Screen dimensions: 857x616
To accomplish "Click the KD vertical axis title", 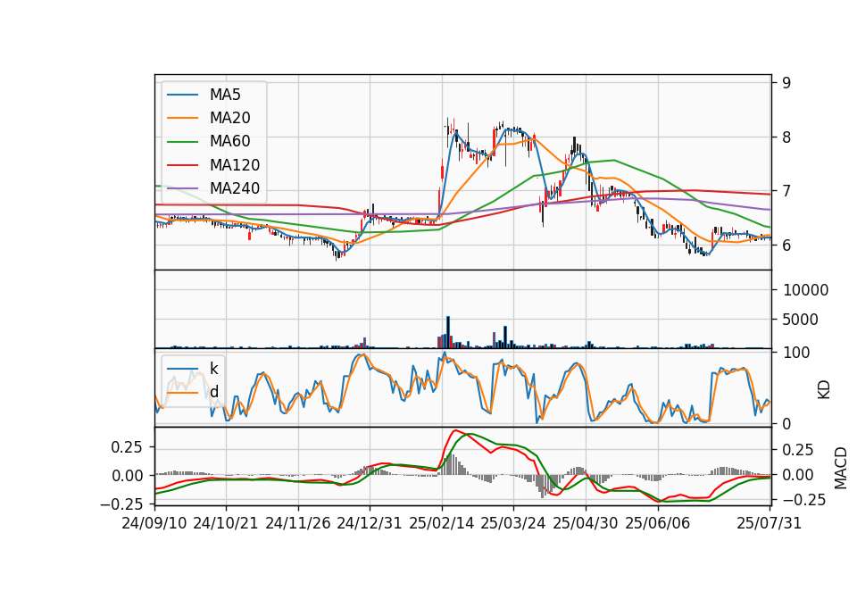I will [x=824, y=390].
